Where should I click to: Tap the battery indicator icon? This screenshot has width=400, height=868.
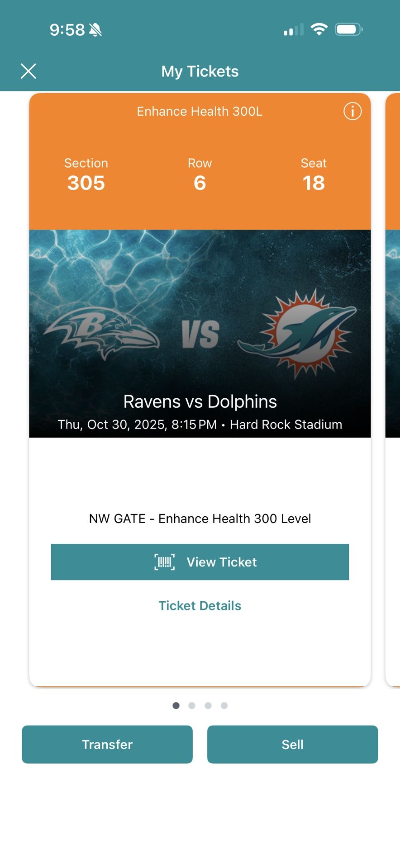(348, 30)
